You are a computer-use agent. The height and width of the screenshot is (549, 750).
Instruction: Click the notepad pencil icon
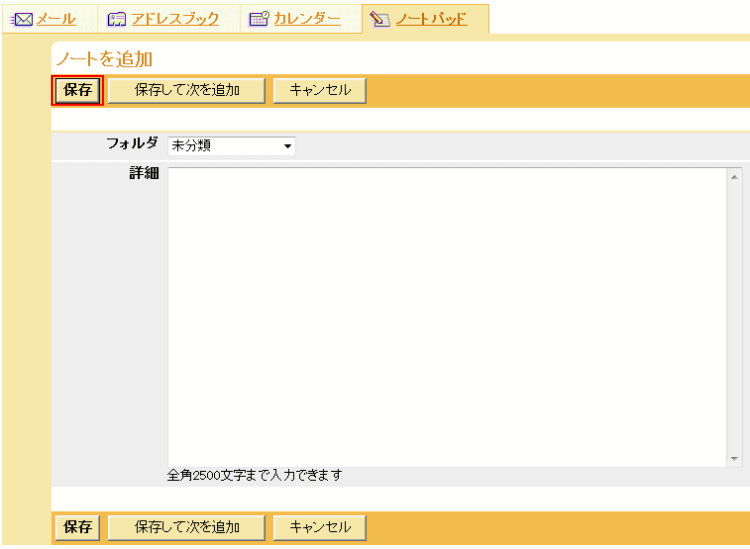coord(380,19)
